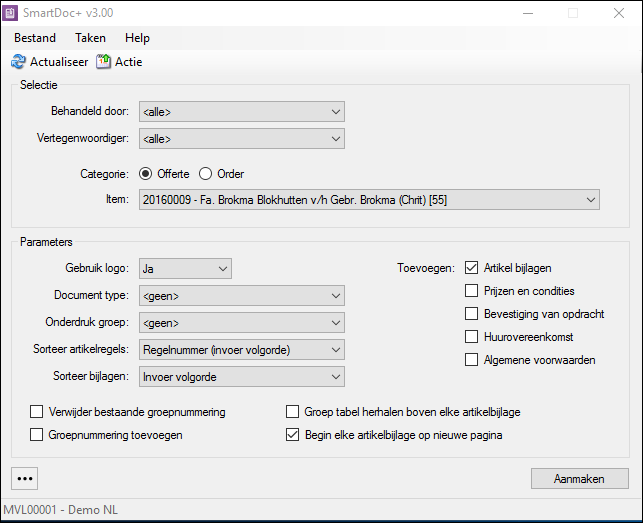643x523 pixels.
Task: Expand the Behandeld door dropdown
Action: tap(242, 112)
